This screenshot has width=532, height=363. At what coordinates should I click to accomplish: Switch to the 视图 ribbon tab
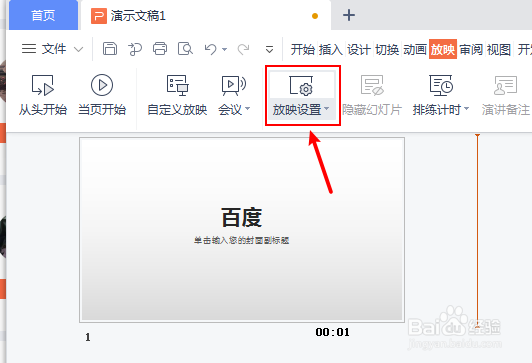[499, 50]
